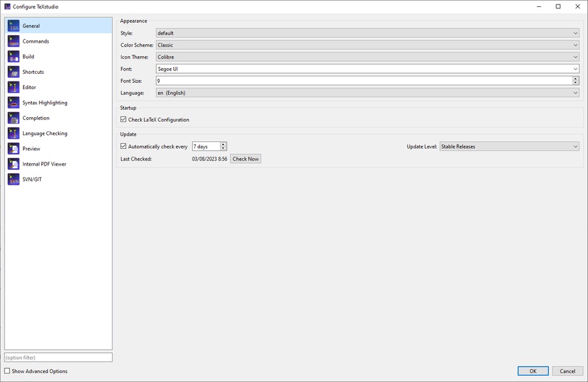Image resolution: width=588 pixels, height=382 pixels.
Task: Click the Check Now button
Action: pyautogui.click(x=246, y=159)
